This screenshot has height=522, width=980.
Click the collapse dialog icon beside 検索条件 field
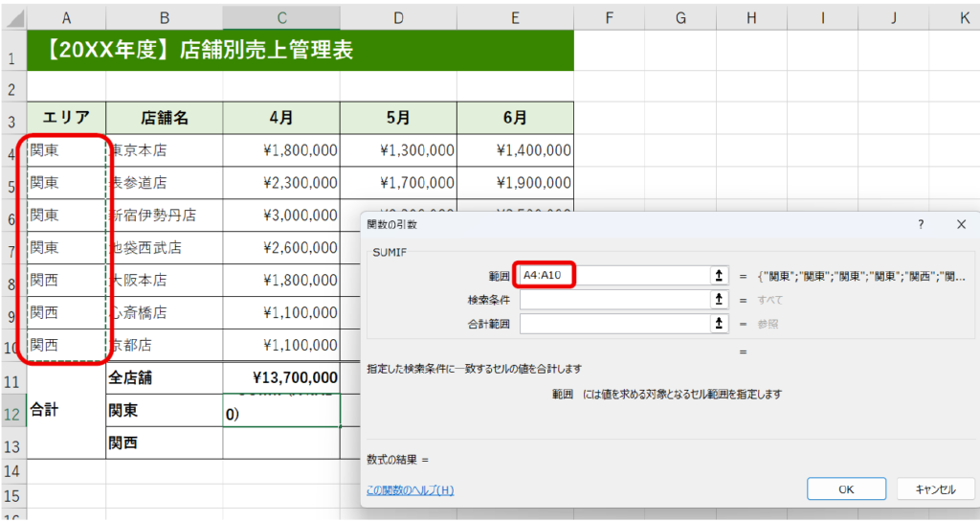click(718, 300)
